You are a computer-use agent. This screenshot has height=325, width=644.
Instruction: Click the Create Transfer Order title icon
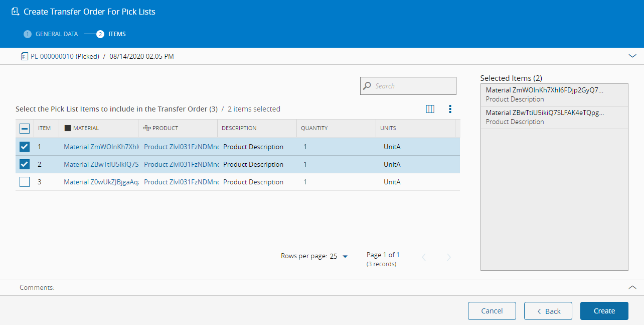(x=16, y=12)
